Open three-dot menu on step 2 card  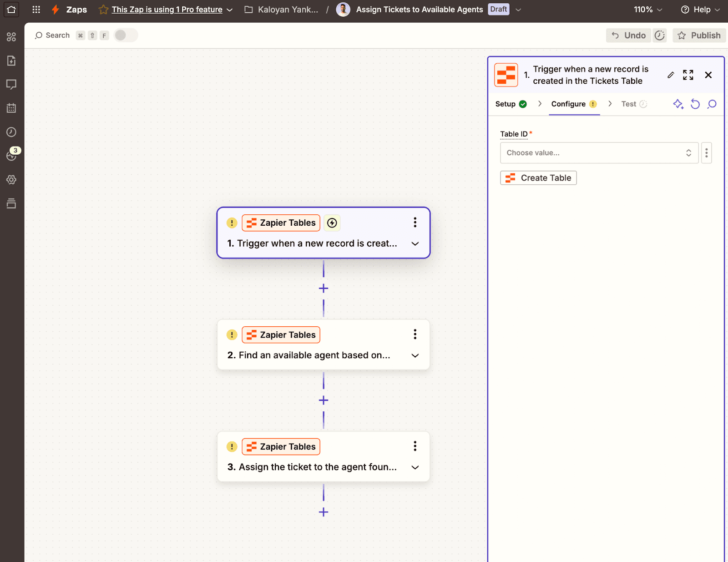click(x=415, y=334)
